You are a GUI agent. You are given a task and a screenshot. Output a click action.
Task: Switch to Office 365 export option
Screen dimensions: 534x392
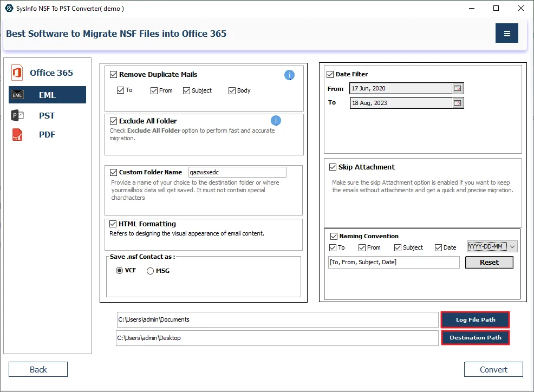51,73
